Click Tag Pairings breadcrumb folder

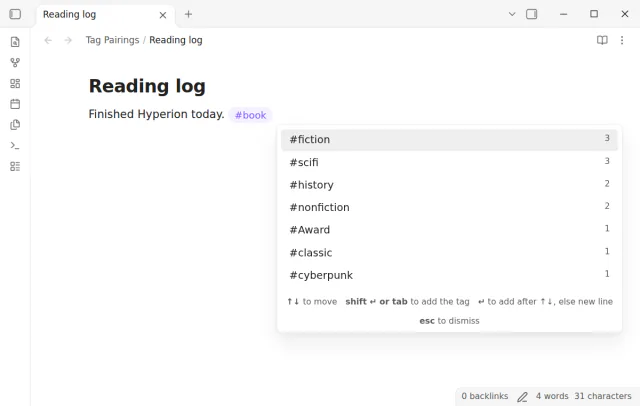(x=112, y=40)
